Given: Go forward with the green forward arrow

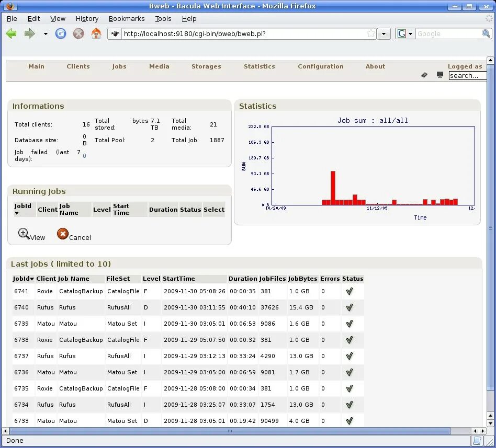Looking at the screenshot, I should pyautogui.click(x=29, y=33).
